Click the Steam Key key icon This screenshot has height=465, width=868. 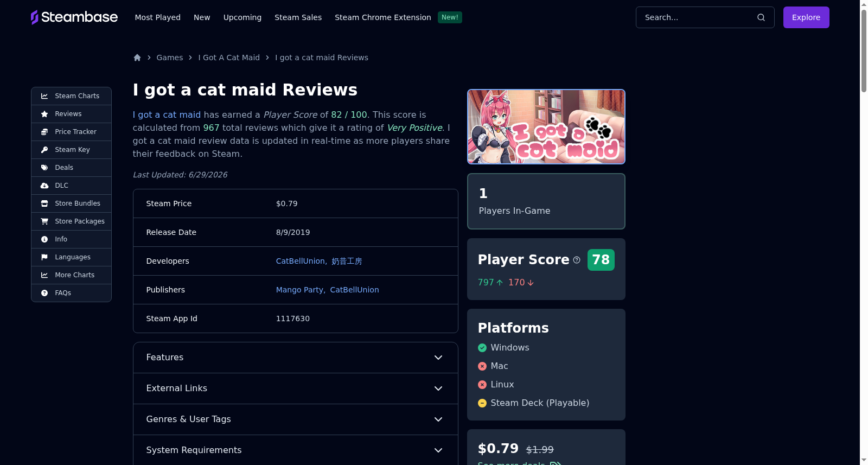coord(44,150)
